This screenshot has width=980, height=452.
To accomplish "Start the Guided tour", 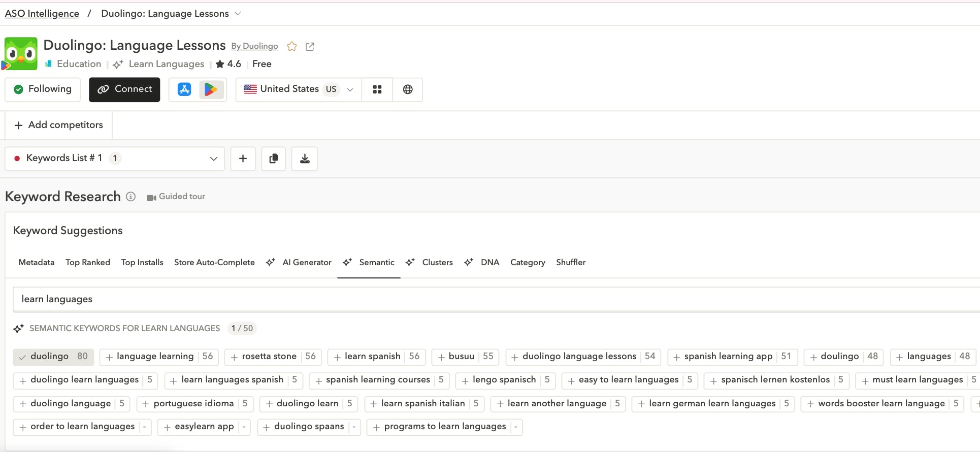I will point(176,197).
